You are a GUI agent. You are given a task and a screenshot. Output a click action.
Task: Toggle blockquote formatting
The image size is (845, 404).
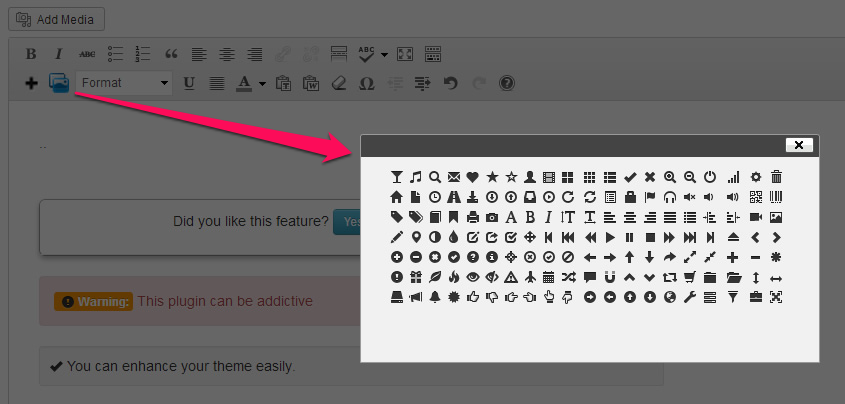(x=171, y=54)
